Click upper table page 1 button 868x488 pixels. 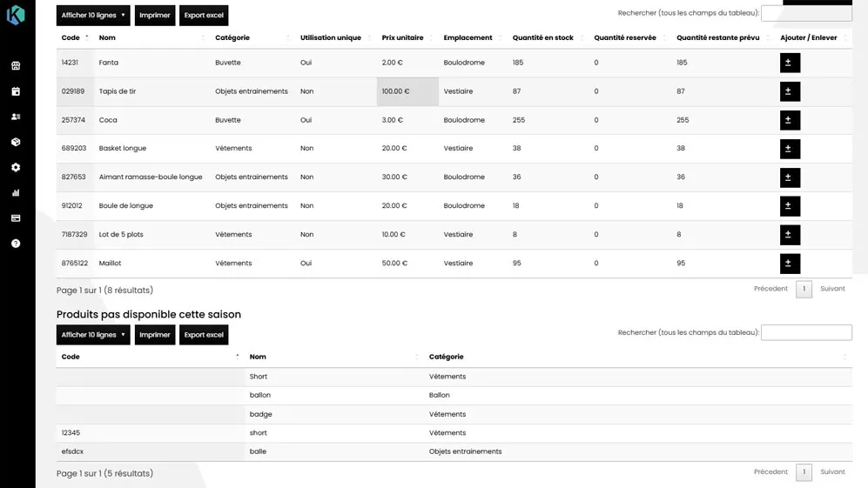point(804,289)
